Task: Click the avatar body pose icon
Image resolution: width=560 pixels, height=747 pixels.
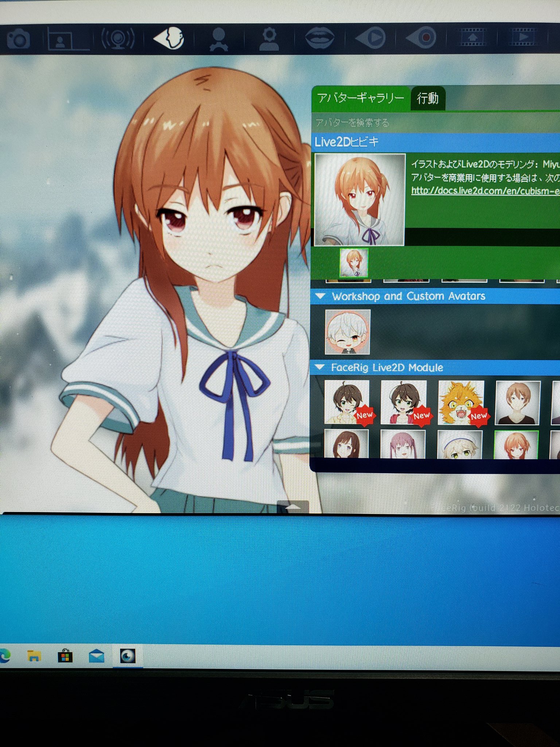Action: [219, 39]
